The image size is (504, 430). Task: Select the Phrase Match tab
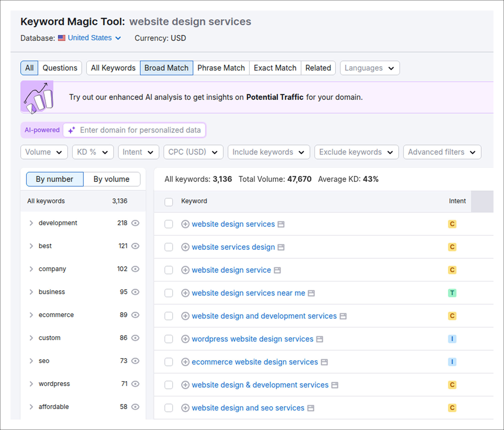pos(221,68)
